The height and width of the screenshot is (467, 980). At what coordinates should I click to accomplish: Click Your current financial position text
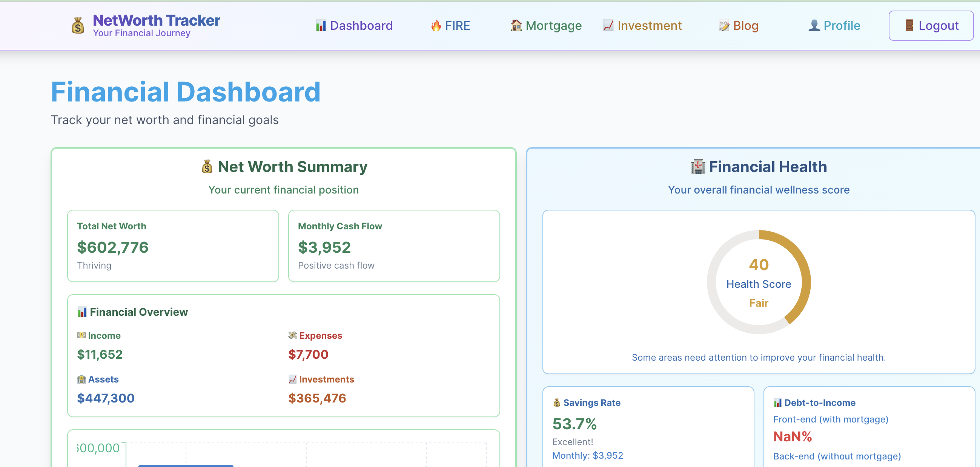pyautogui.click(x=283, y=190)
